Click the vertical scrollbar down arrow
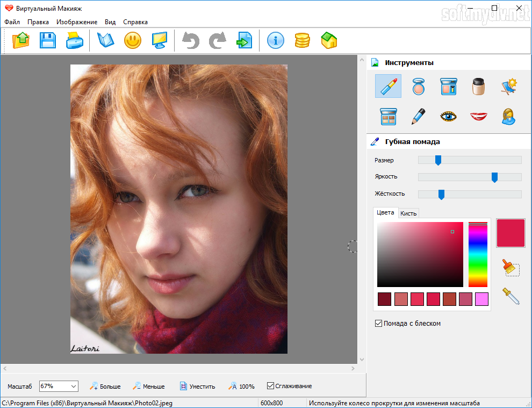 tap(362, 360)
